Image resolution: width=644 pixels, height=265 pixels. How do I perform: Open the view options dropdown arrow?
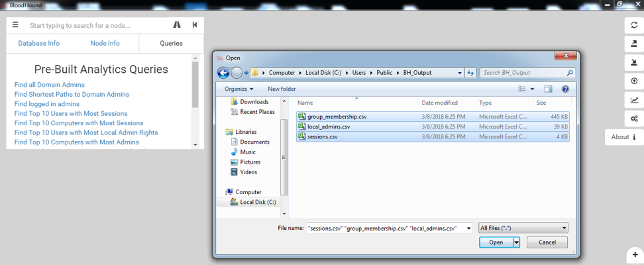[532, 89]
